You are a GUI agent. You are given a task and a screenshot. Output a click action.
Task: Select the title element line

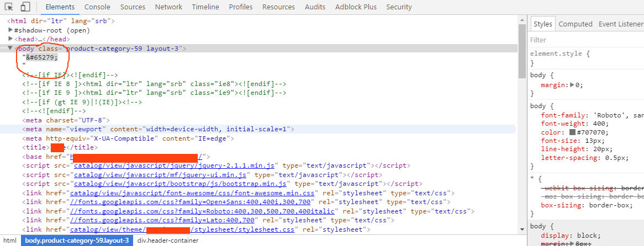click(60, 147)
